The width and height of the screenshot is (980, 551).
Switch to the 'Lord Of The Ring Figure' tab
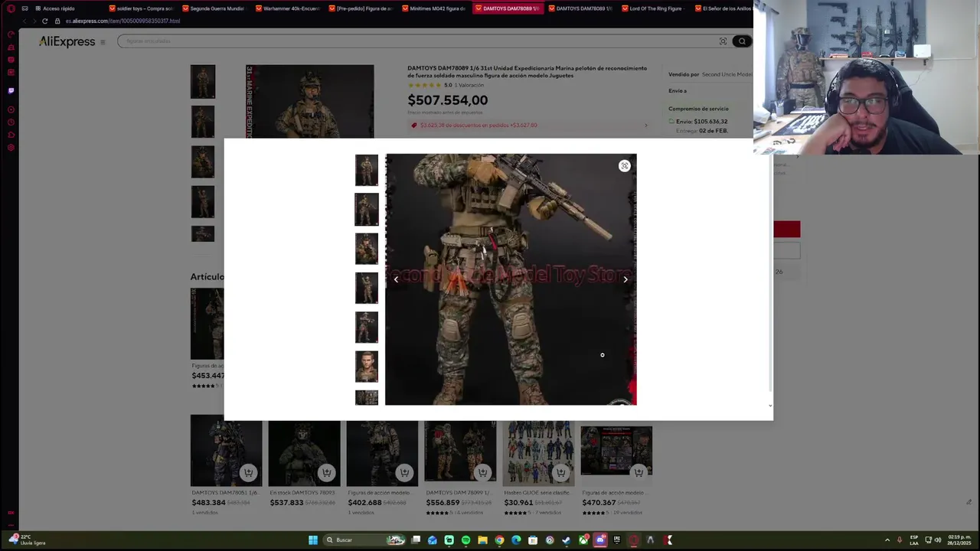[655, 8]
